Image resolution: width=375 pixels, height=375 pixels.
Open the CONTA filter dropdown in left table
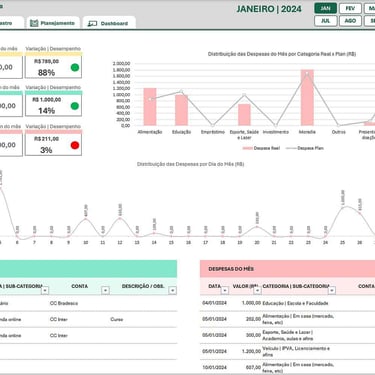(105, 290)
